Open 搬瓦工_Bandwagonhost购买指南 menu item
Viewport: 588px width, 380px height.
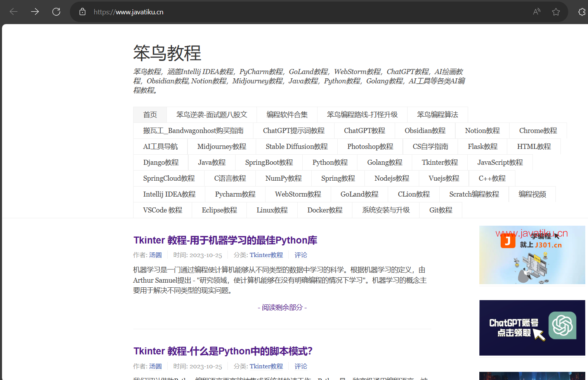pyautogui.click(x=193, y=131)
